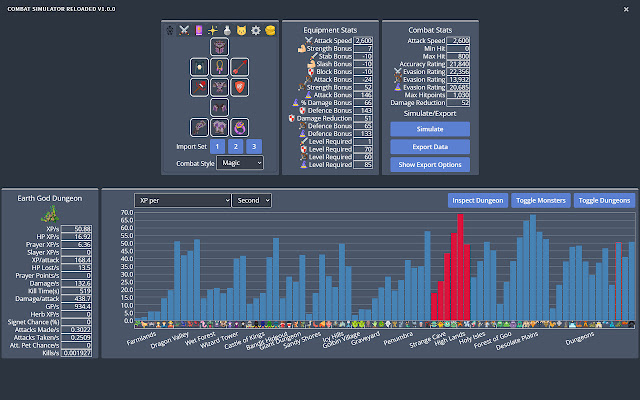Click the Simulate/Export heading
640x400 pixels.
tap(430, 113)
